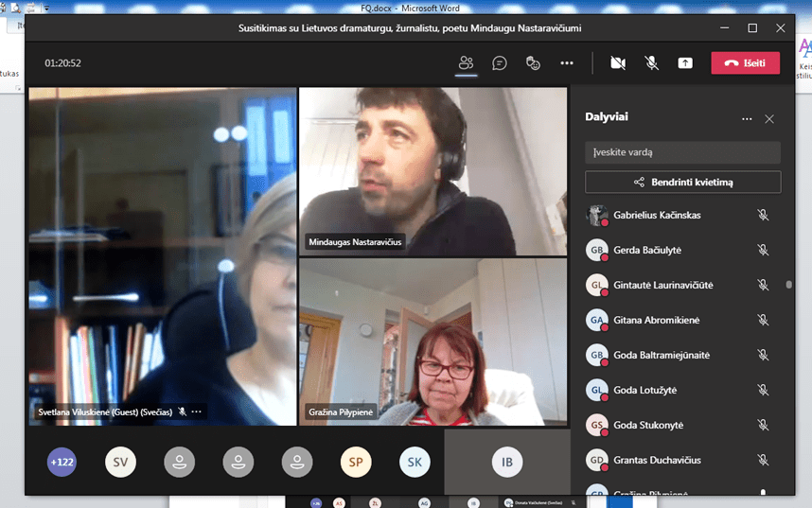Open Dalyviai panel more options
Viewport: 812px width, 508px height.
[x=747, y=119]
